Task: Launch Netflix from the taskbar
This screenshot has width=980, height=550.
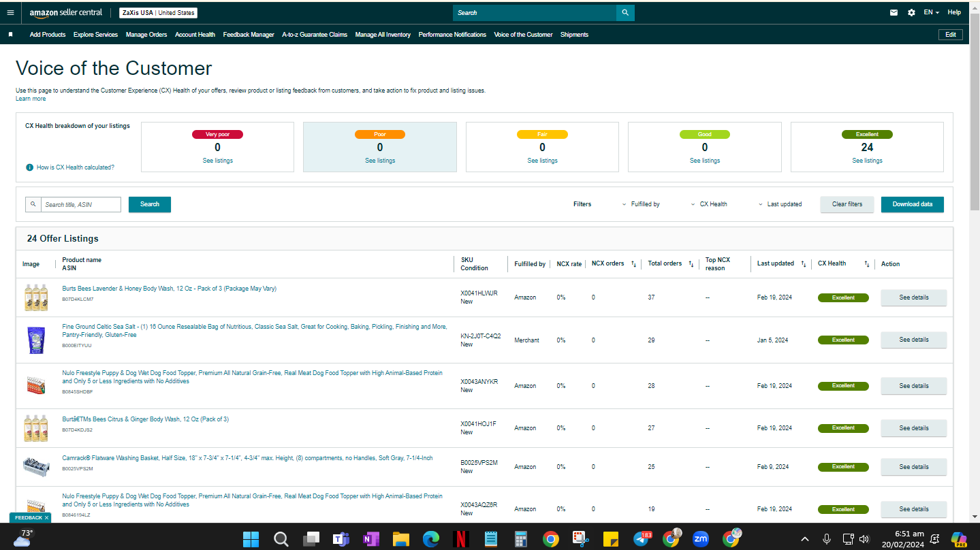Action: pos(460,539)
